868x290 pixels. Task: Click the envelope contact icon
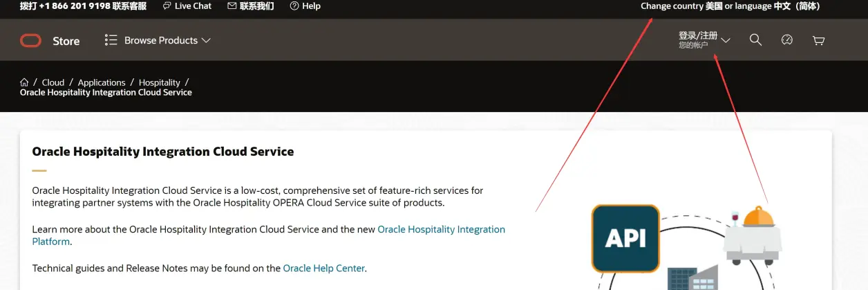click(232, 6)
